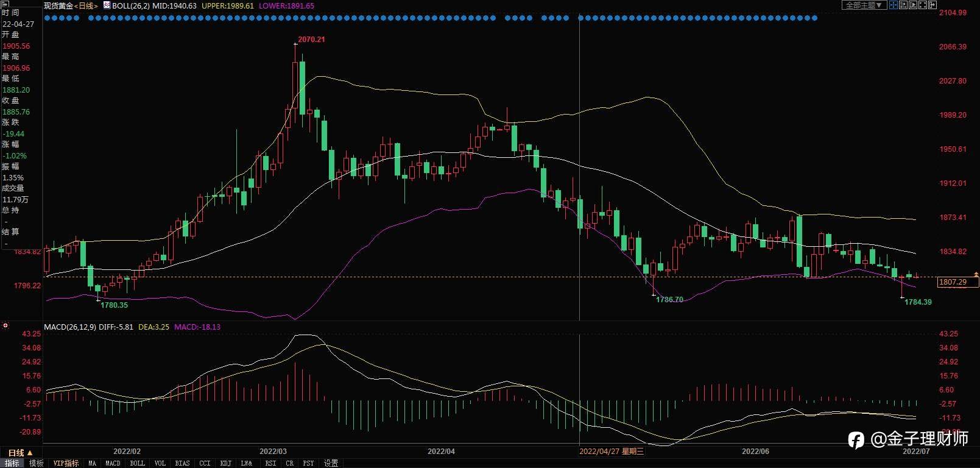Viewport: 980px width, 468px height.
Task: Click the fullscreen expand icon in top toolbar
Action: click(x=923, y=5)
